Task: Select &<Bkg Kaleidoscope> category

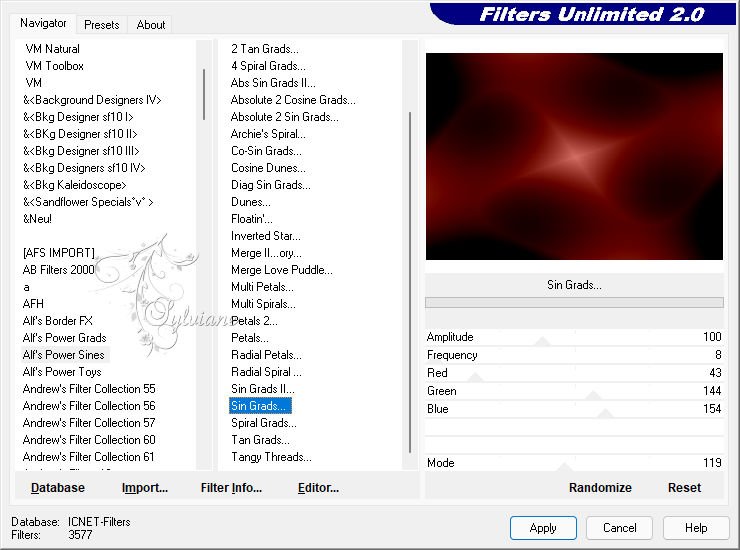Action: (75, 185)
